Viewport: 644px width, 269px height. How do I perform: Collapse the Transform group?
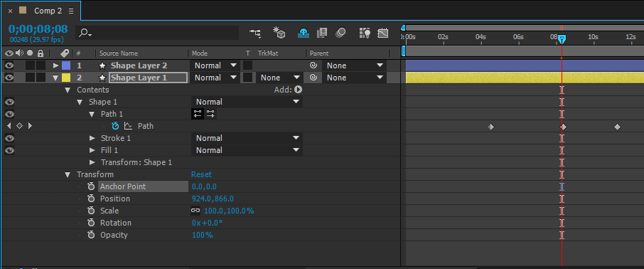click(68, 174)
